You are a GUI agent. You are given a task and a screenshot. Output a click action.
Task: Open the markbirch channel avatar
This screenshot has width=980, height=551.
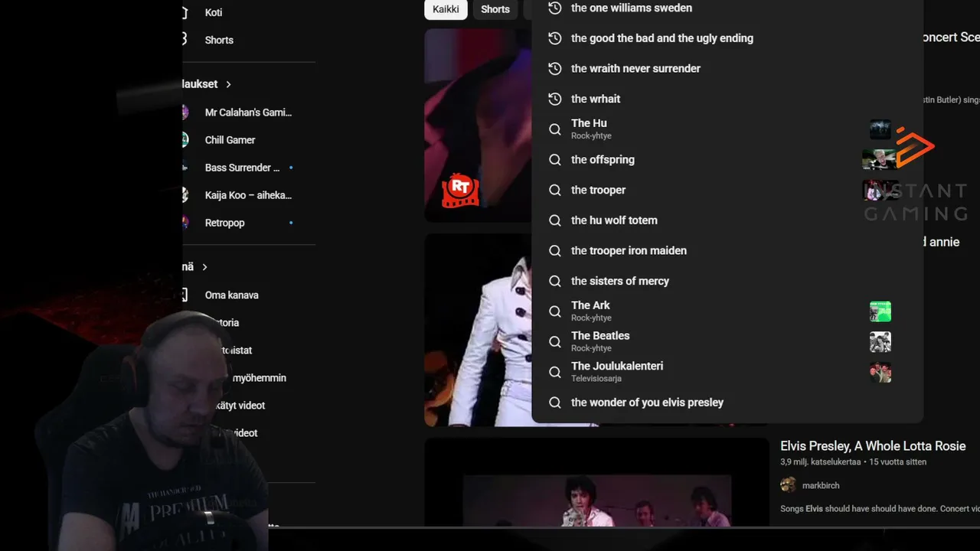(788, 485)
